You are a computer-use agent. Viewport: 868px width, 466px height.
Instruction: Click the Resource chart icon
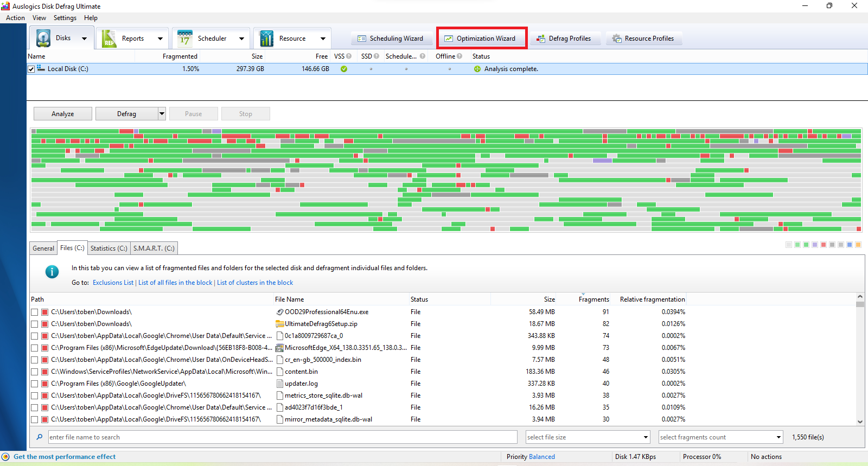(x=267, y=39)
